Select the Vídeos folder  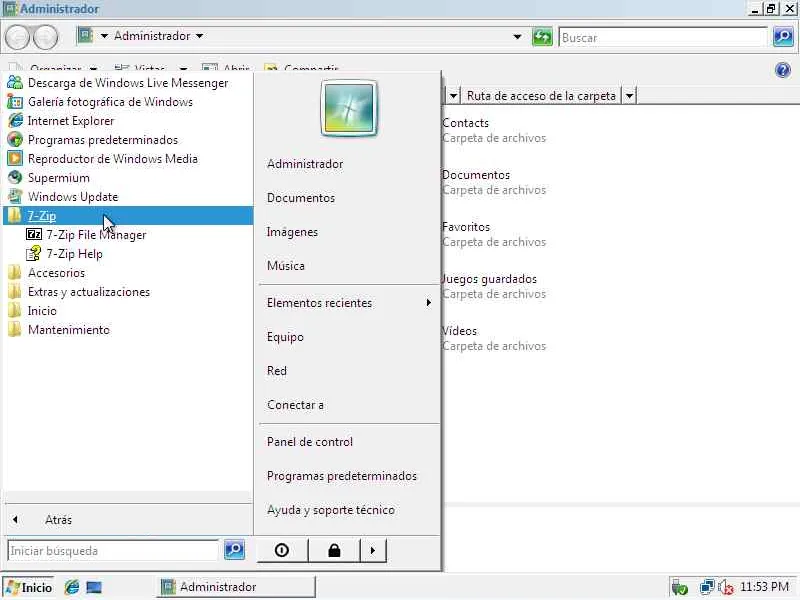click(493, 338)
